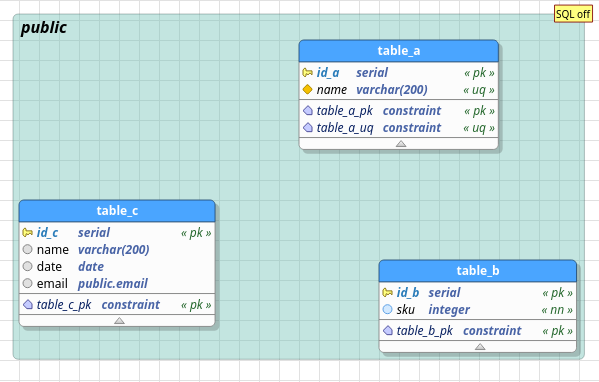
Task: Select the table_c_pk constraint icon
Action: [x=28, y=304]
